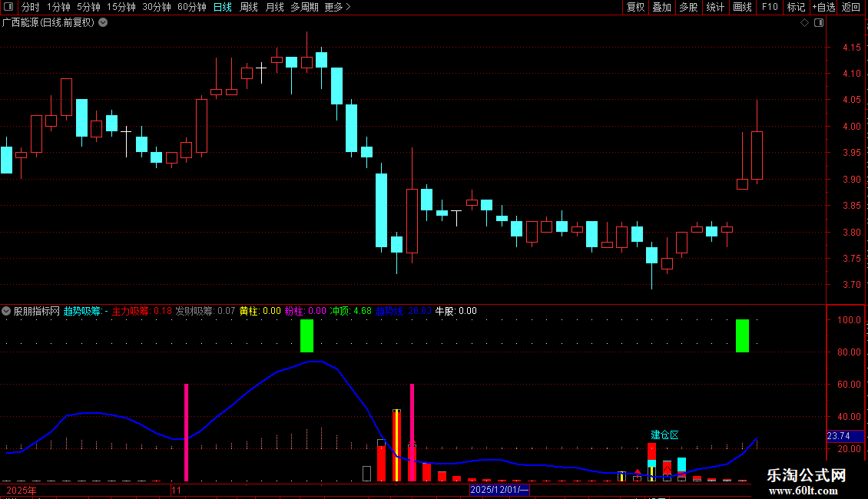Click the diamond icon above the chart
This screenshot has height=499, width=868.
804,23
